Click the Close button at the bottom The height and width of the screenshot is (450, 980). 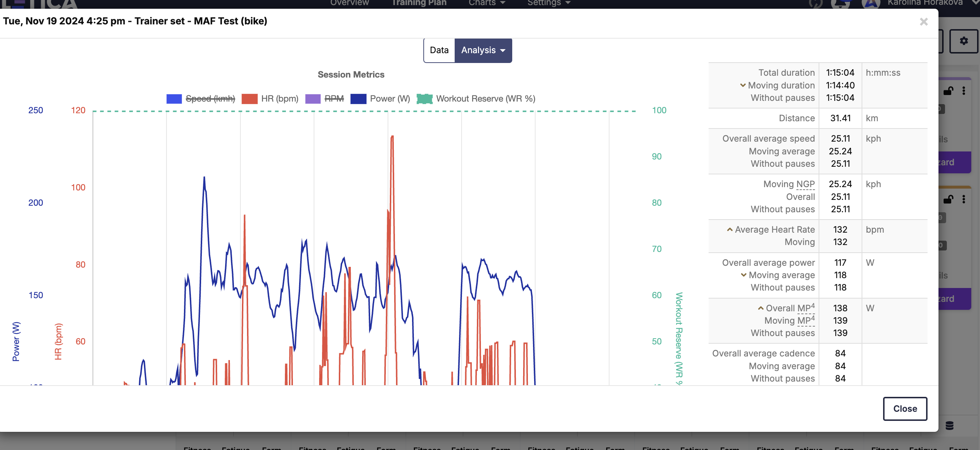(x=905, y=408)
